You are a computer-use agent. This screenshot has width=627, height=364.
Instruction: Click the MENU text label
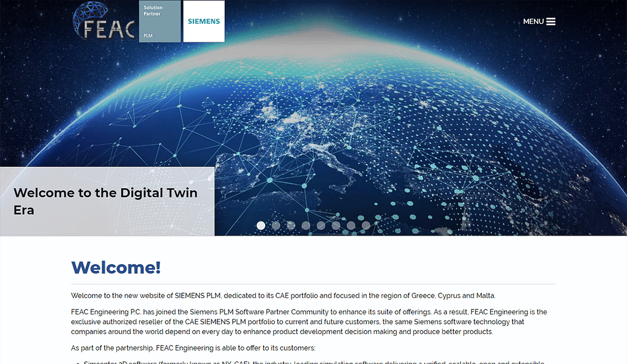[x=533, y=21]
